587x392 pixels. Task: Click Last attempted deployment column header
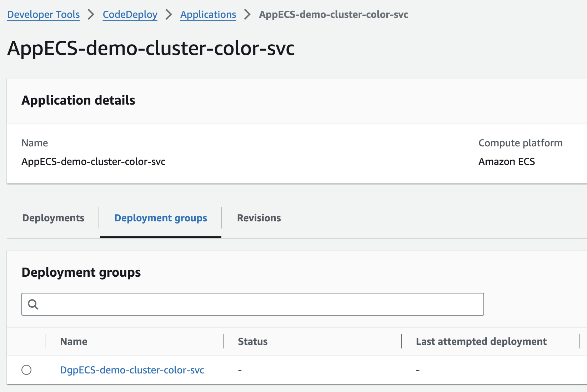point(481,341)
